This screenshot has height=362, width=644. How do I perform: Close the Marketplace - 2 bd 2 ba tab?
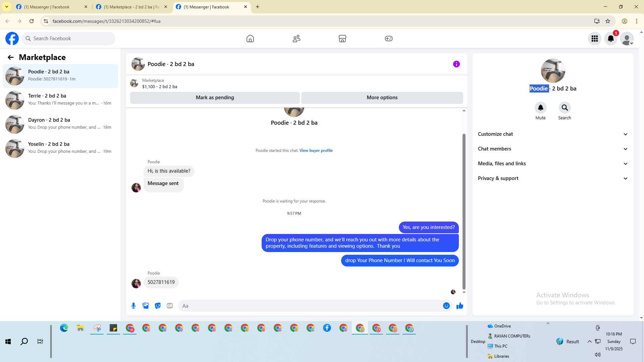point(166,7)
